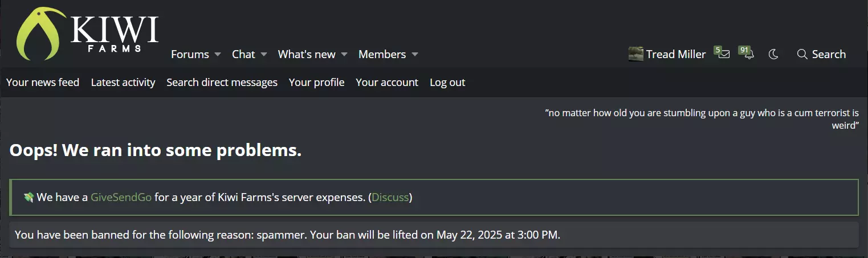Toggle dark mode with the moon icon
The width and height of the screenshot is (868, 258).
pos(773,54)
